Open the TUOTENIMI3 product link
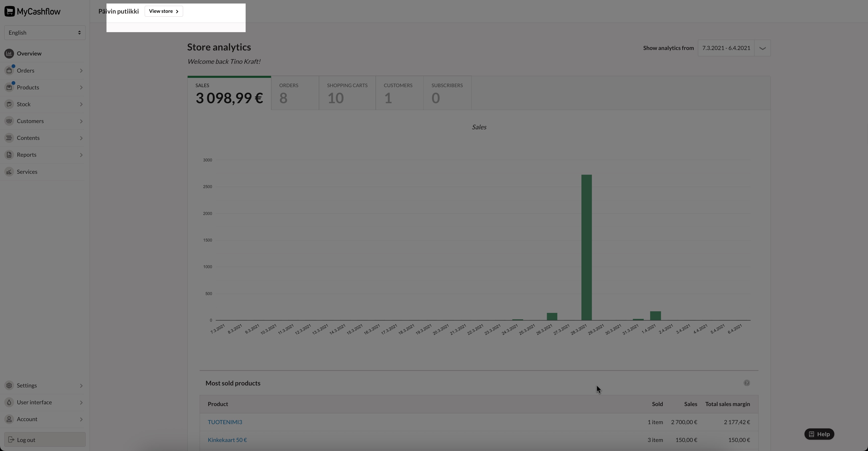This screenshot has width=868, height=451. point(225,422)
